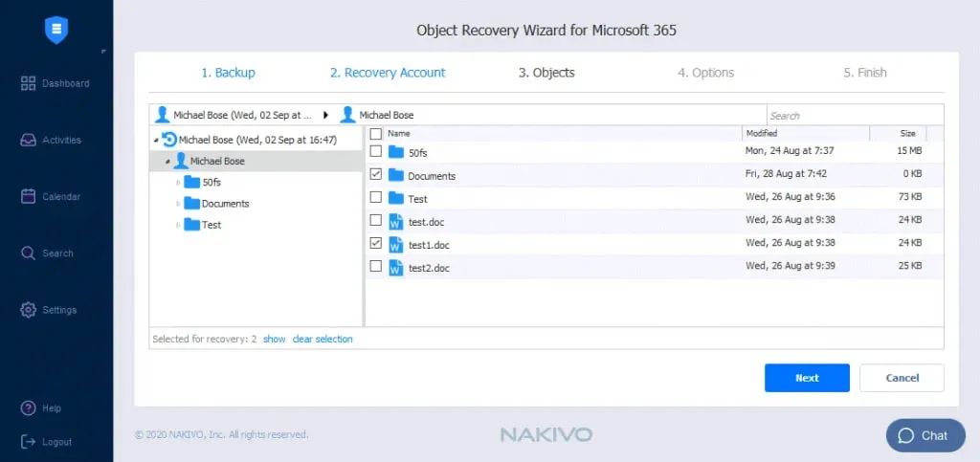Click the Help question mark icon

(x=29, y=408)
